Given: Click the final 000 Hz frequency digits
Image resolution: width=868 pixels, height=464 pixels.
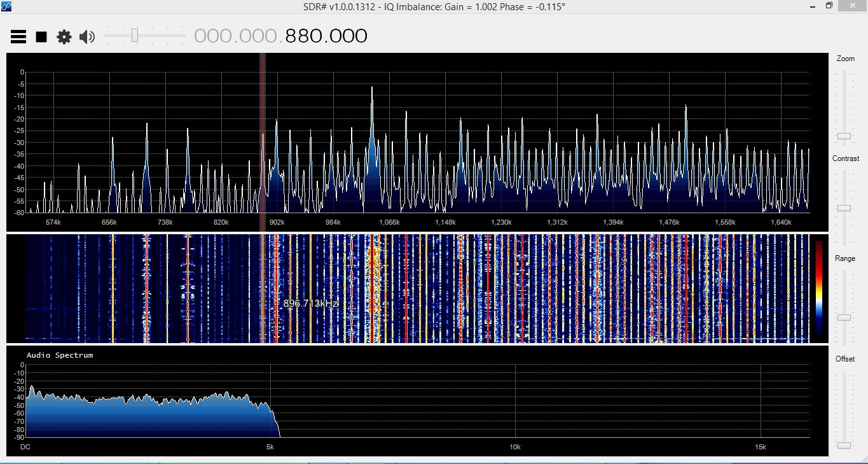Looking at the screenshot, I should click(348, 36).
